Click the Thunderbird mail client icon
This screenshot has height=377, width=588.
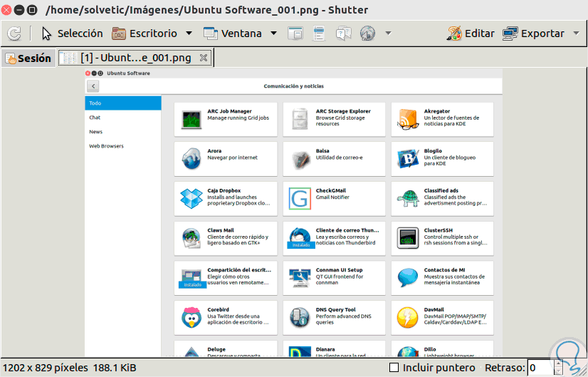coord(300,238)
